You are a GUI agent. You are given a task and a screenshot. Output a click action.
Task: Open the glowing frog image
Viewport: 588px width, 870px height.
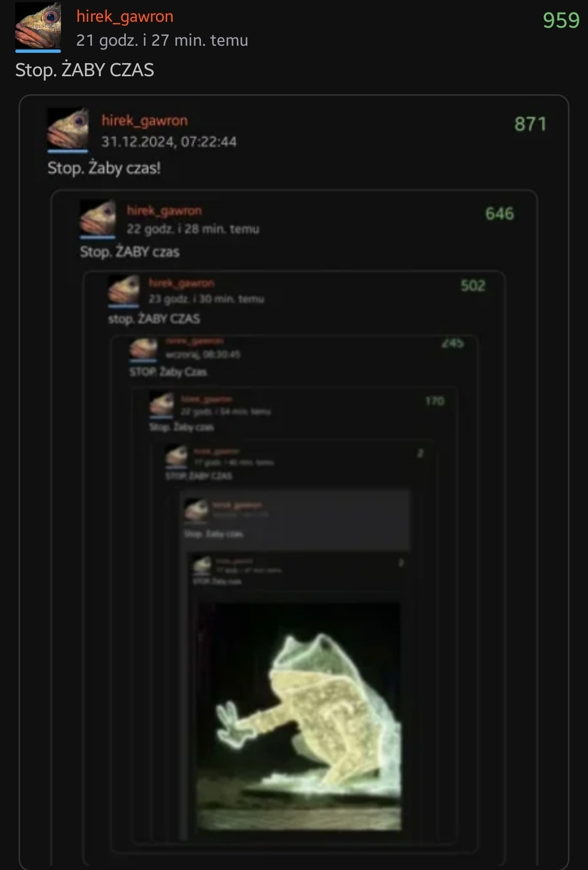299,716
